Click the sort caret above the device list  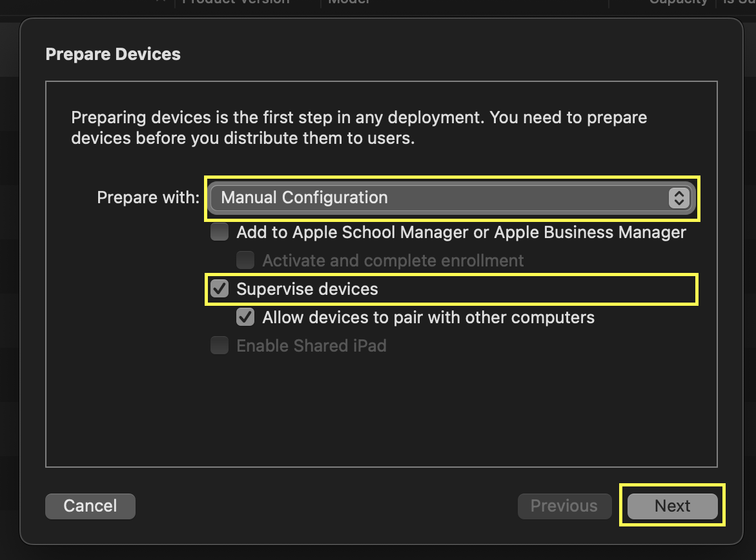point(159,3)
